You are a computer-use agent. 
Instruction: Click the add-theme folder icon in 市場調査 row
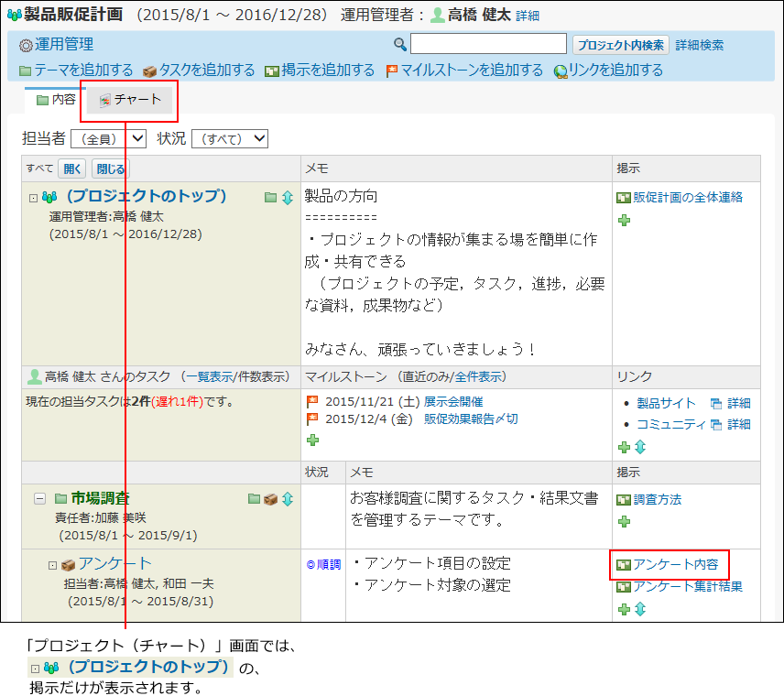[254, 498]
